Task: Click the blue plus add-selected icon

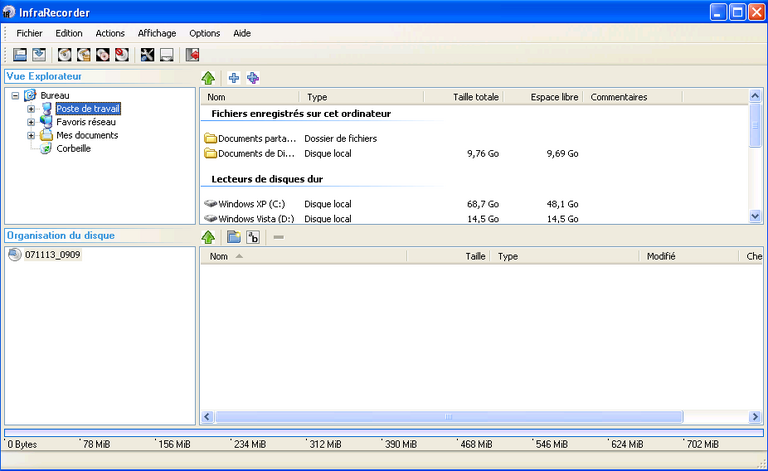Action: pyautogui.click(x=234, y=78)
